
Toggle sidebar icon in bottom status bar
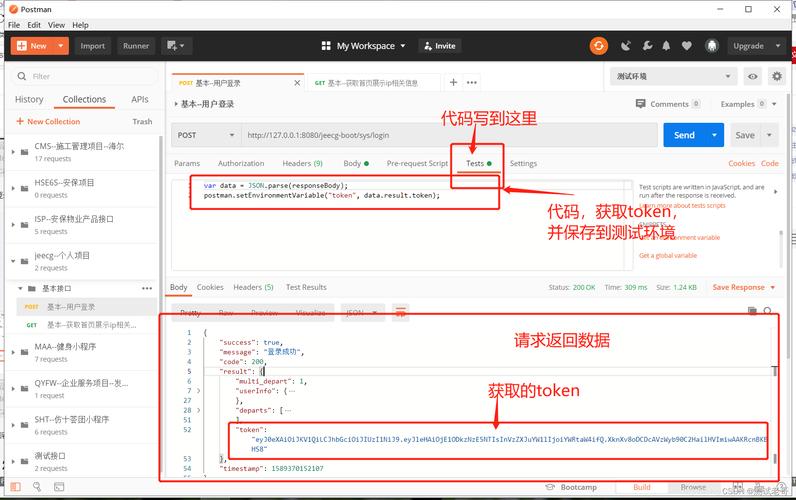point(16,487)
